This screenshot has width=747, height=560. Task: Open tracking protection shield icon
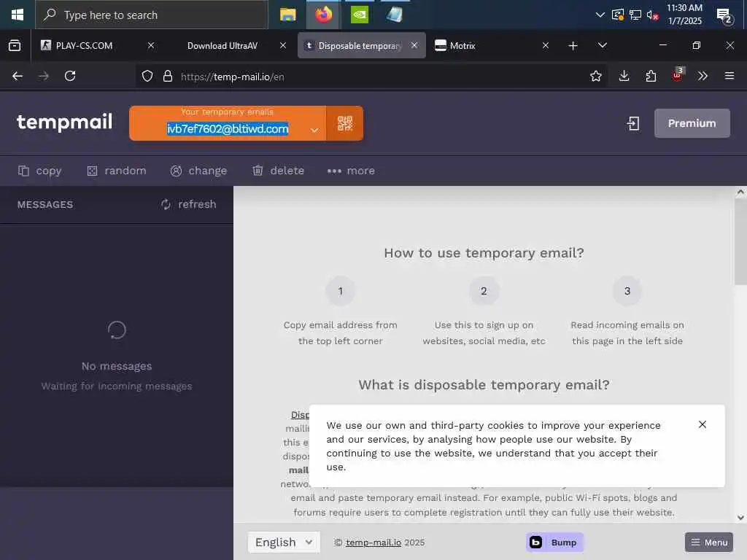point(147,76)
